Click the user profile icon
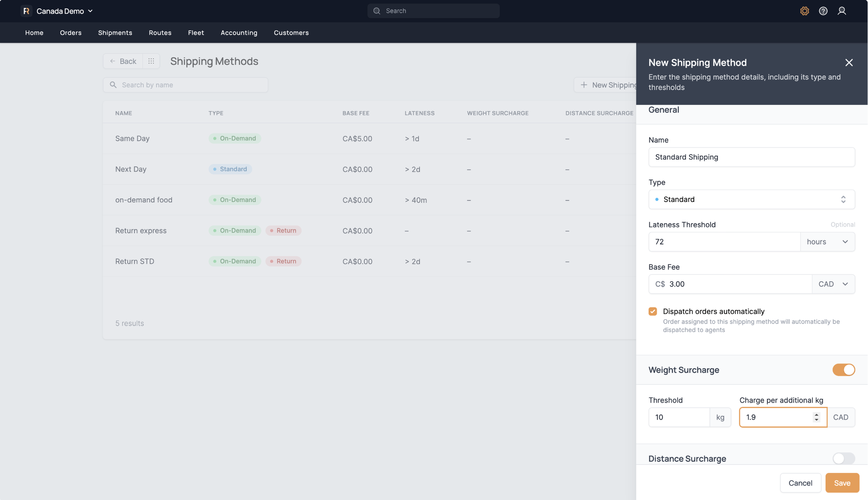 [842, 11]
